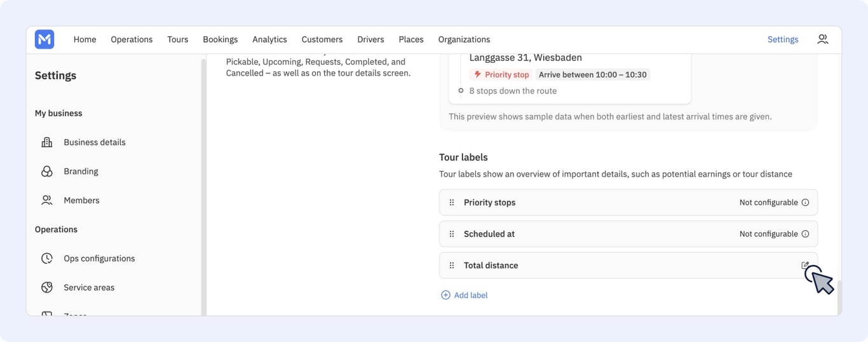
Task: Click the drag handle for Scheduled at
Action: pyautogui.click(x=452, y=234)
